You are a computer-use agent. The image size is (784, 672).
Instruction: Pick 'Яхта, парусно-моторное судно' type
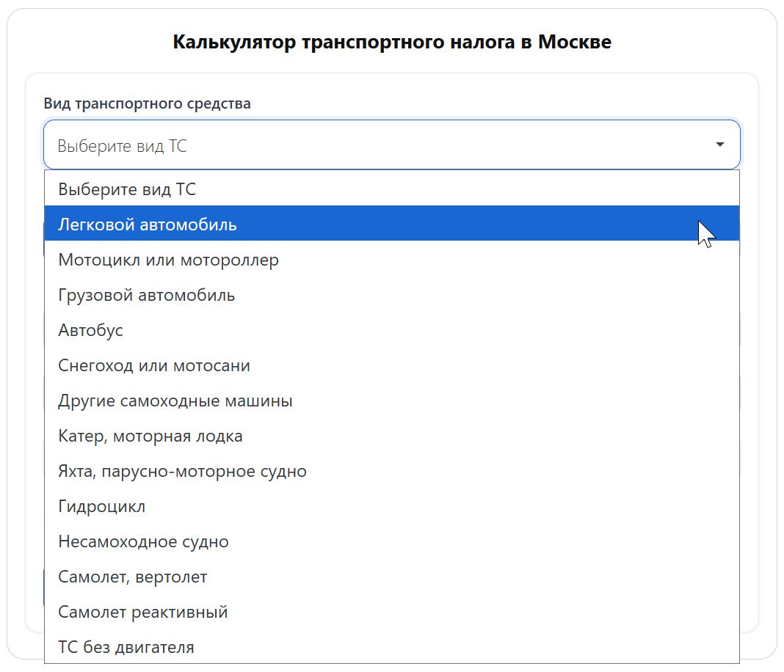(182, 471)
